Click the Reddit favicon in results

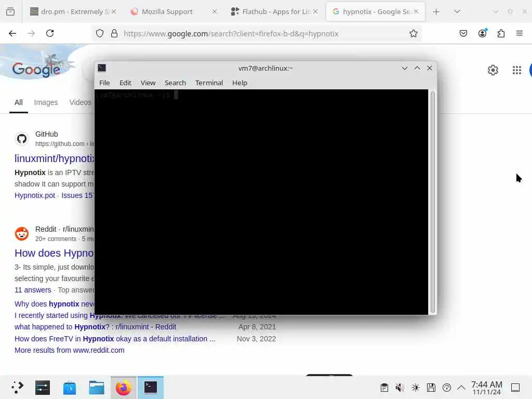(x=22, y=234)
